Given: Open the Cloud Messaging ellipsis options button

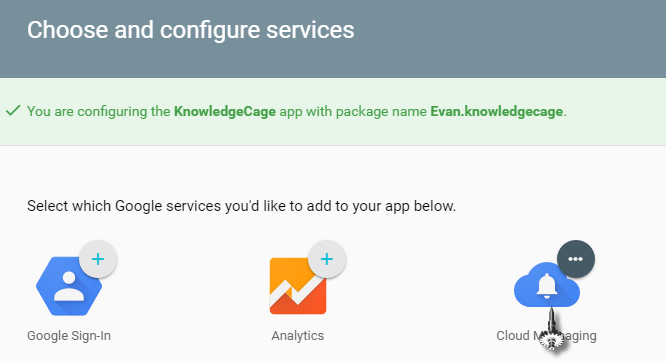Looking at the screenshot, I should 576,259.
